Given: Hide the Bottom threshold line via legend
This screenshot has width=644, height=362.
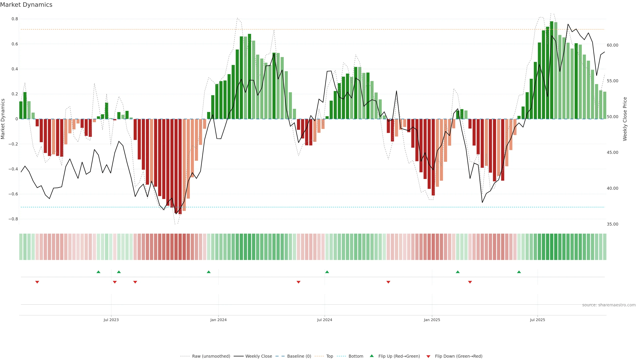Looking at the screenshot, I should [356, 356].
